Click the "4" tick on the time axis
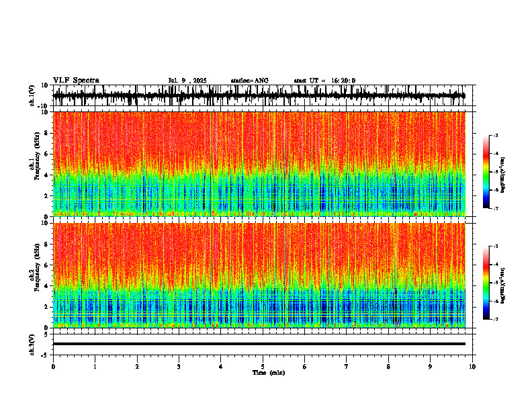Viewport: 532px width, 411px height. pos(221,367)
